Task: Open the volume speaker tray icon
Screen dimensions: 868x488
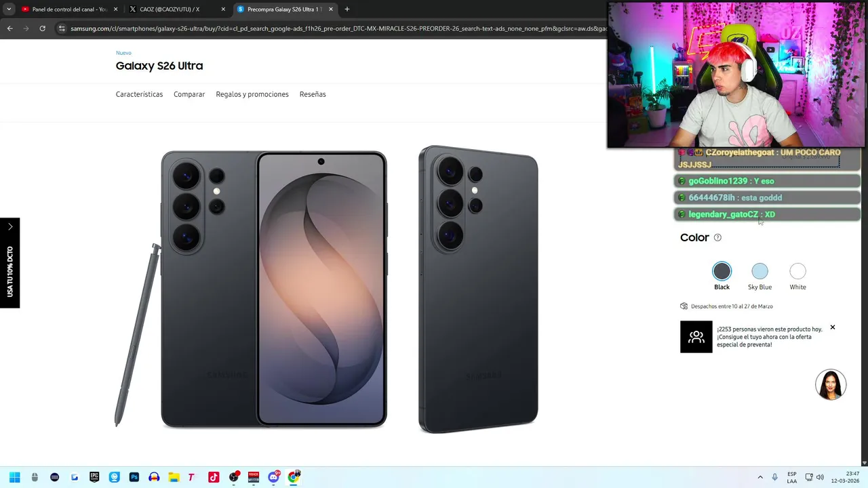Action: (x=820, y=477)
